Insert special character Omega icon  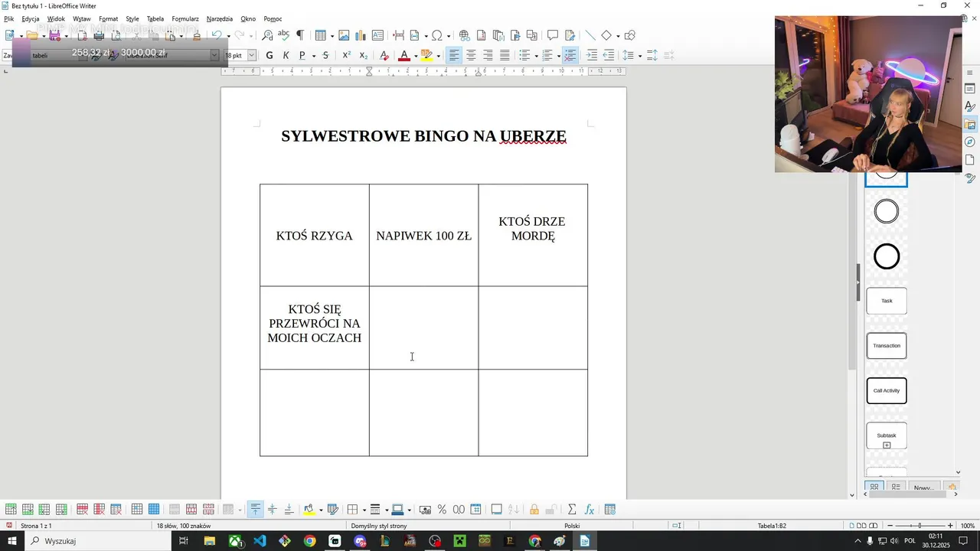pyautogui.click(x=436, y=35)
